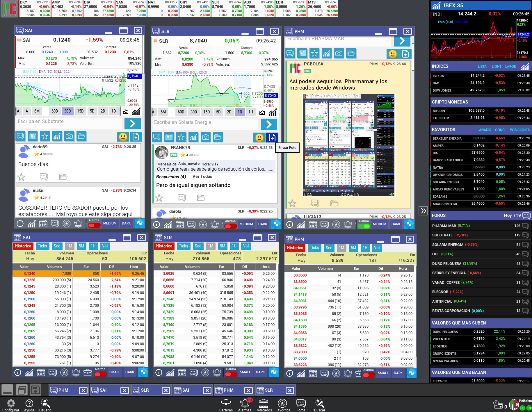Toggle MEDIUM size in SLR chat window
Screen dimensions: 532x412
[x=246, y=224]
